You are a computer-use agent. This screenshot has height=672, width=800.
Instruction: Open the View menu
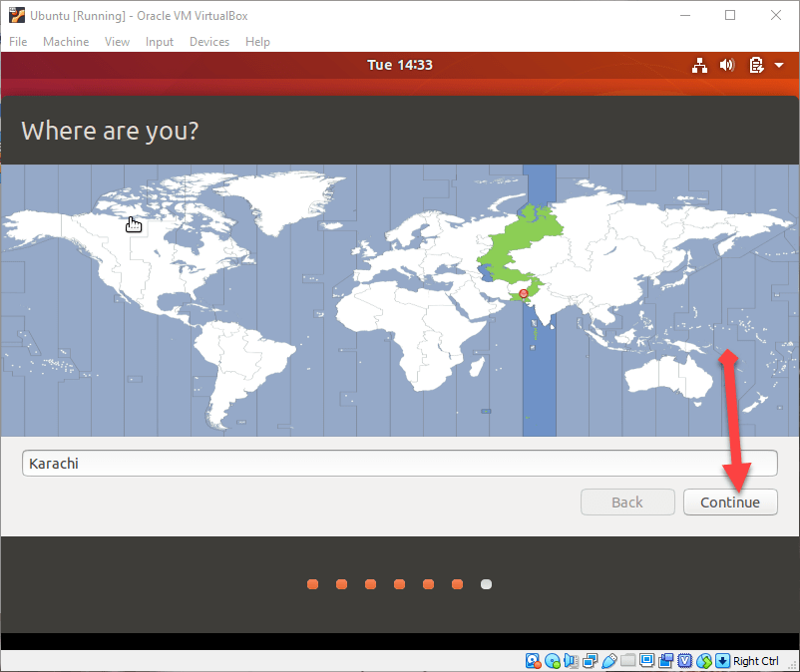coord(117,42)
